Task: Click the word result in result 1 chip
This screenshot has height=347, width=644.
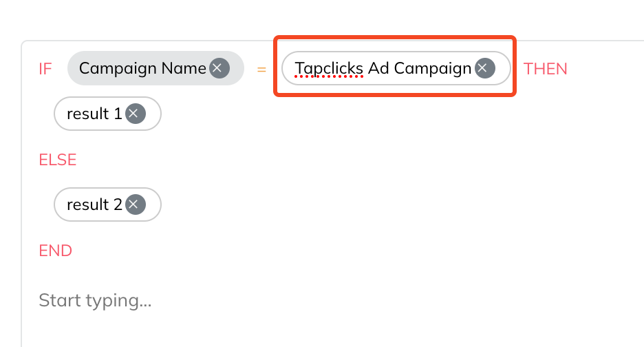Action: point(88,114)
